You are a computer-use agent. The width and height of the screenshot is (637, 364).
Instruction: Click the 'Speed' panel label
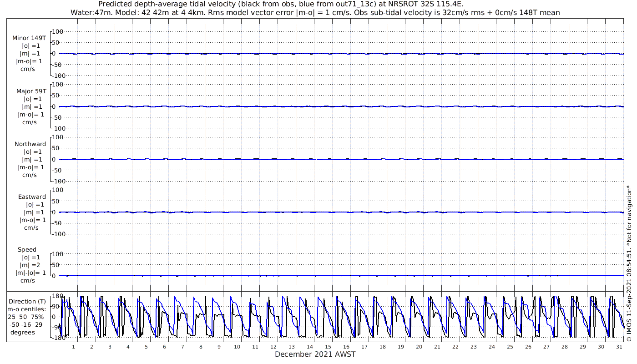tap(27, 250)
